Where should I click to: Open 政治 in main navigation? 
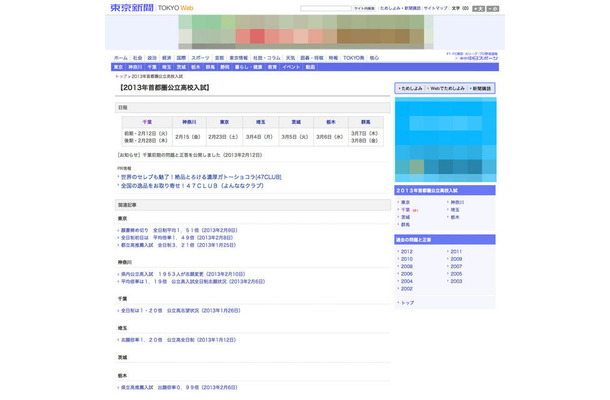[x=152, y=58]
